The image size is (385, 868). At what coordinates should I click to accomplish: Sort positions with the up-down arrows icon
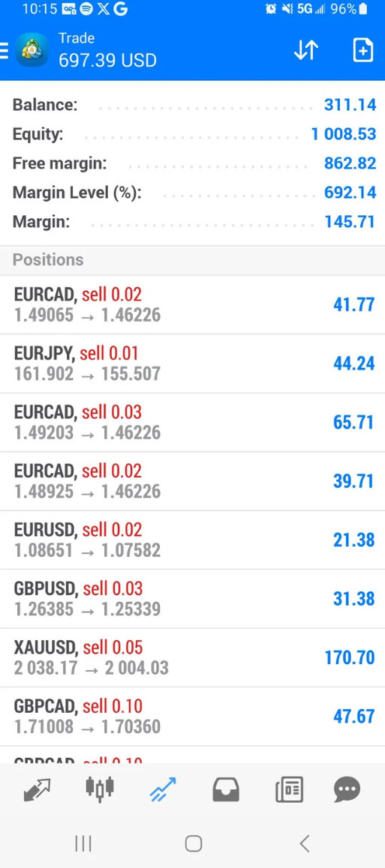[x=305, y=50]
